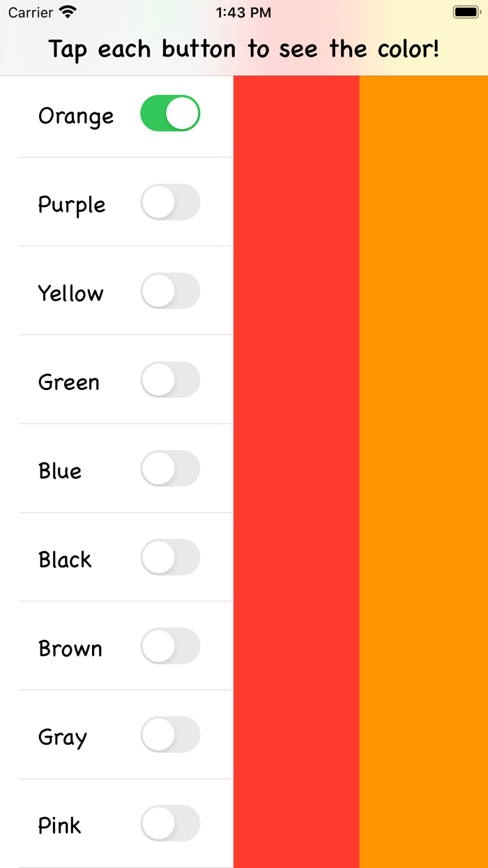Enable the Purple toggle
The image size is (488, 868).
click(170, 202)
